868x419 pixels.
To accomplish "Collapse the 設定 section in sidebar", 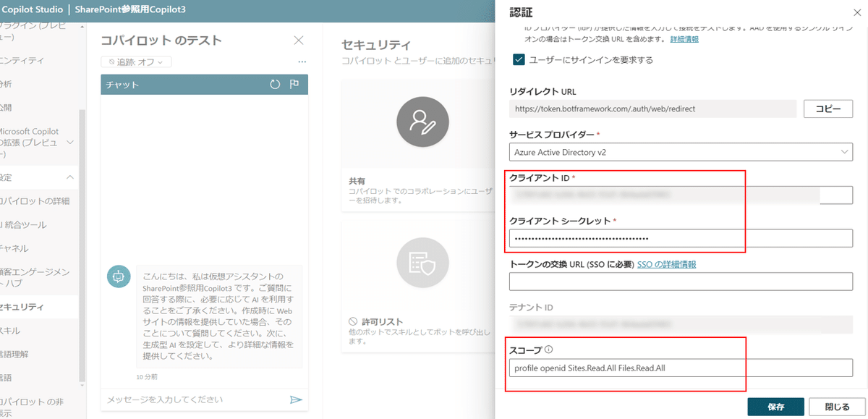I will click(x=70, y=177).
